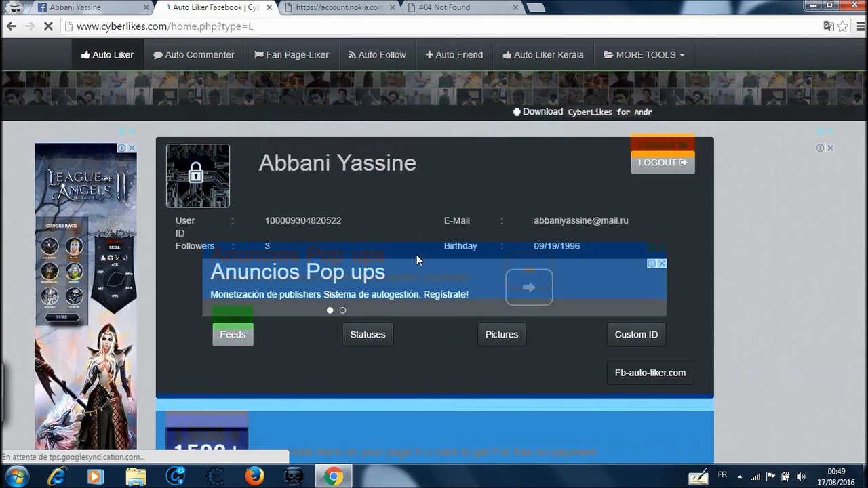
Task: Select the Feeds button
Action: [233, 335]
